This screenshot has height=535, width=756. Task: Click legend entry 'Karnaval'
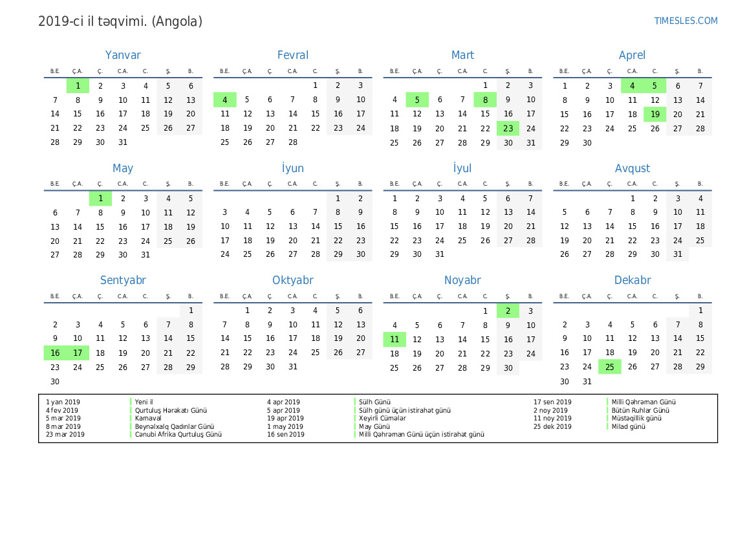pos(148,419)
